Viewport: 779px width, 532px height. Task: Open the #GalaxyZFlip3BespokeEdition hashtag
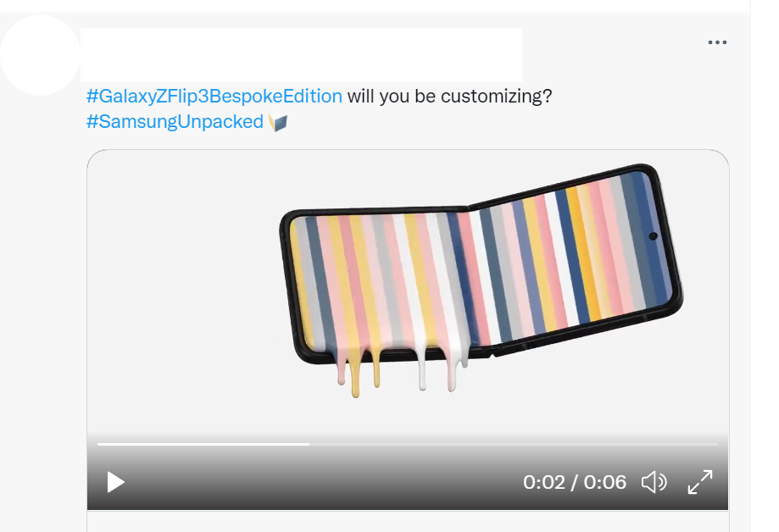214,96
